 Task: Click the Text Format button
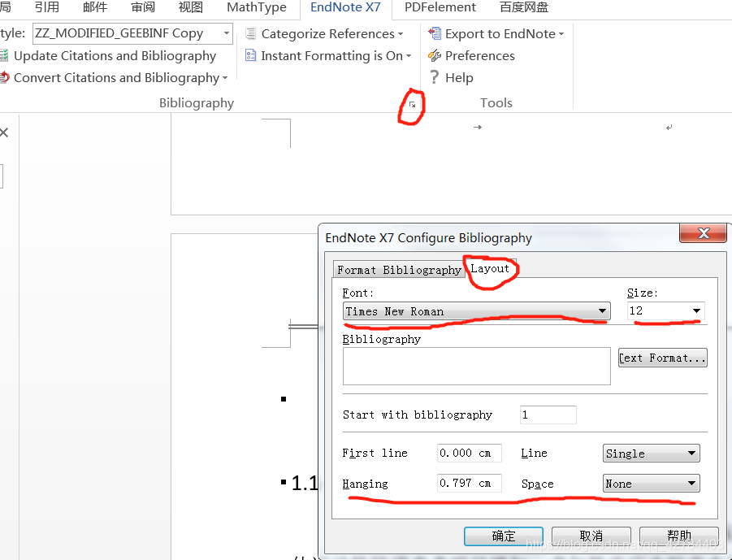click(662, 358)
